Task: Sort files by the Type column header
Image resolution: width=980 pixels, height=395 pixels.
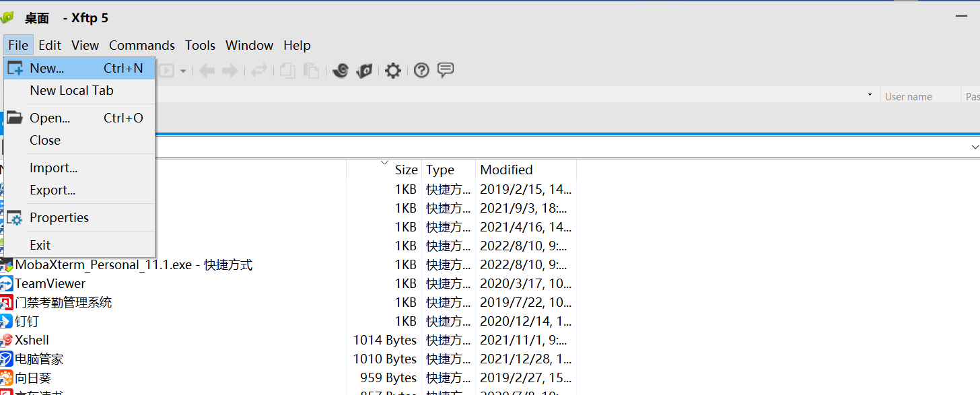Action: coord(440,170)
